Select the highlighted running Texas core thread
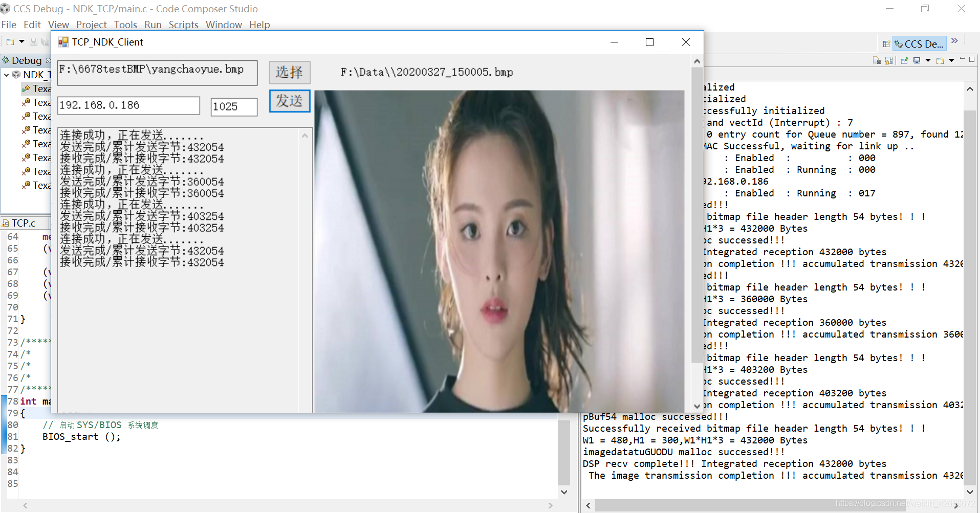Viewport: 980px width, 513px height. (x=36, y=88)
